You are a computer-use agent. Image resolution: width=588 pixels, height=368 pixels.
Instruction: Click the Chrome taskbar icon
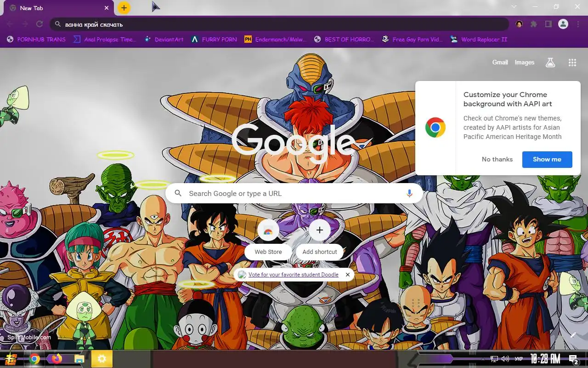pos(34,359)
